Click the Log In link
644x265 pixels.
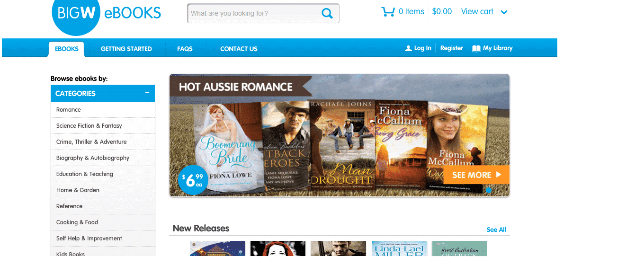pos(422,48)
